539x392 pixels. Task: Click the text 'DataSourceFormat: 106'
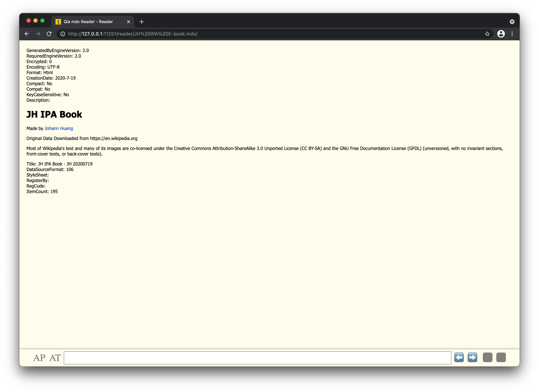(x=50, y=169)
